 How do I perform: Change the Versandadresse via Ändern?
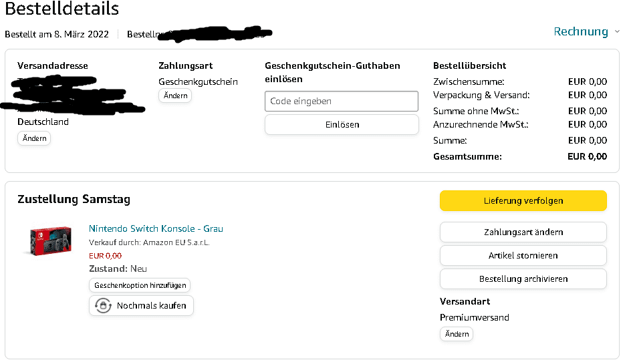[33, 138]
